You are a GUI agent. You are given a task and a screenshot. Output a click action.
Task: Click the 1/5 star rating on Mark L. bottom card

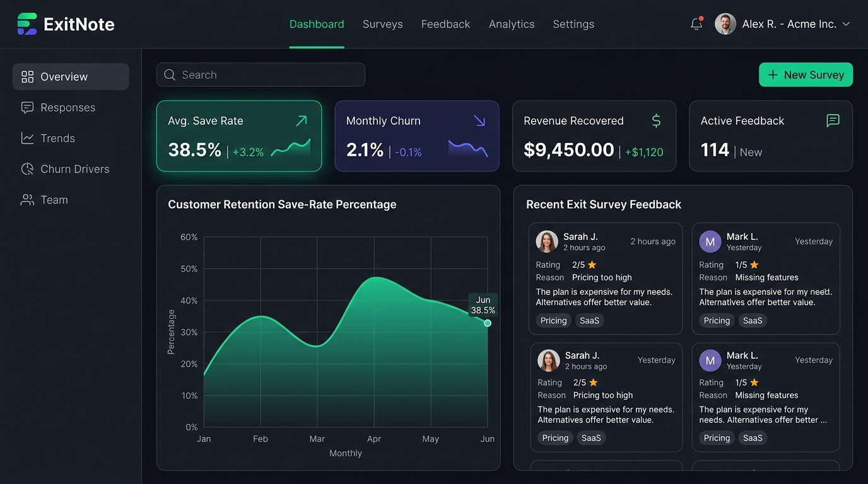(747, 383)
